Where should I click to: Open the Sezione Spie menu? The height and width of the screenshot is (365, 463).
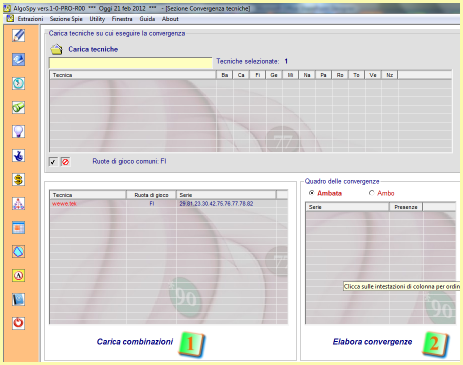(x=66, y=19)
